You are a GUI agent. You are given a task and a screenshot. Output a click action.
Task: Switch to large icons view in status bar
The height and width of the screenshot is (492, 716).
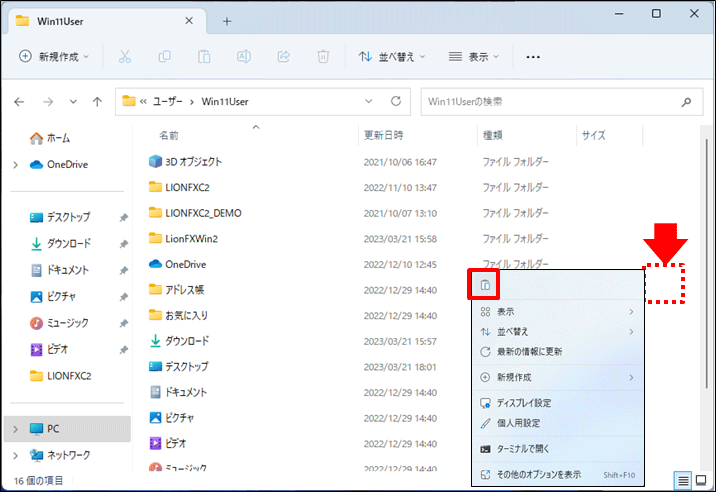(701, 480)
